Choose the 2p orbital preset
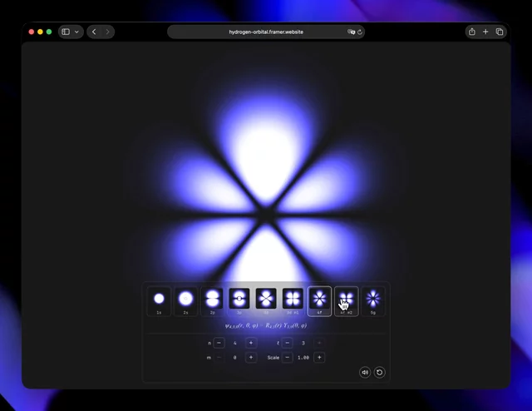 pyautogui.click(x=213, y=301)
